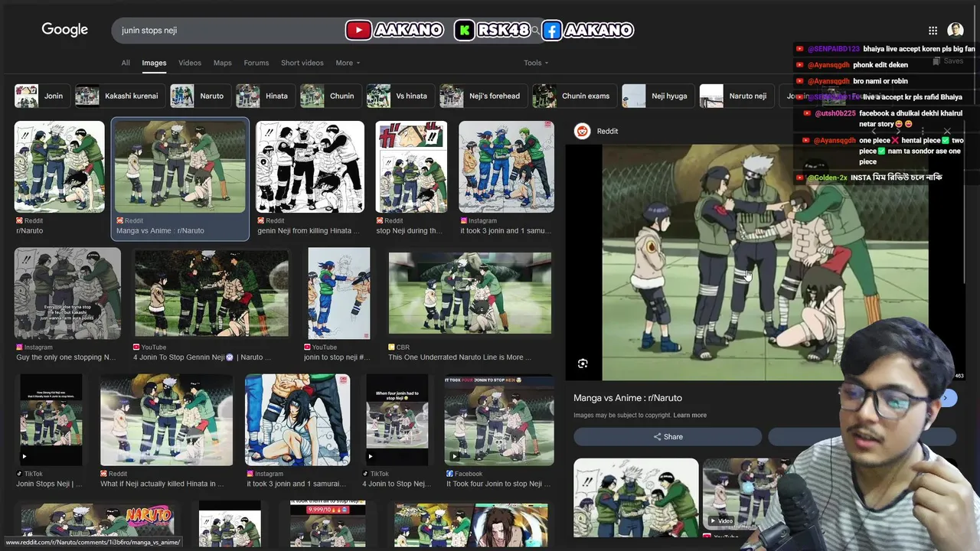Expand the More search types dropdown
Image resolution: width=980 pixels, height=551 pixels.
348,63
